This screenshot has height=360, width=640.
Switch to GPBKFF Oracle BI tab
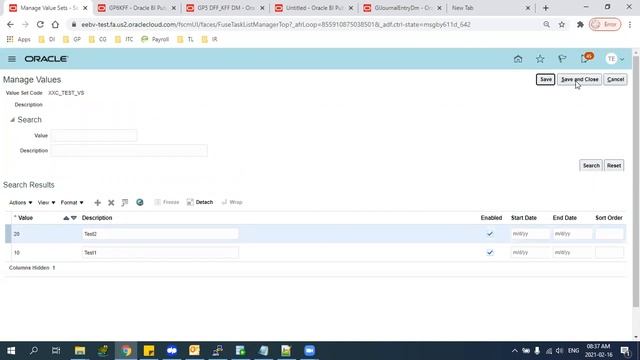137,8
